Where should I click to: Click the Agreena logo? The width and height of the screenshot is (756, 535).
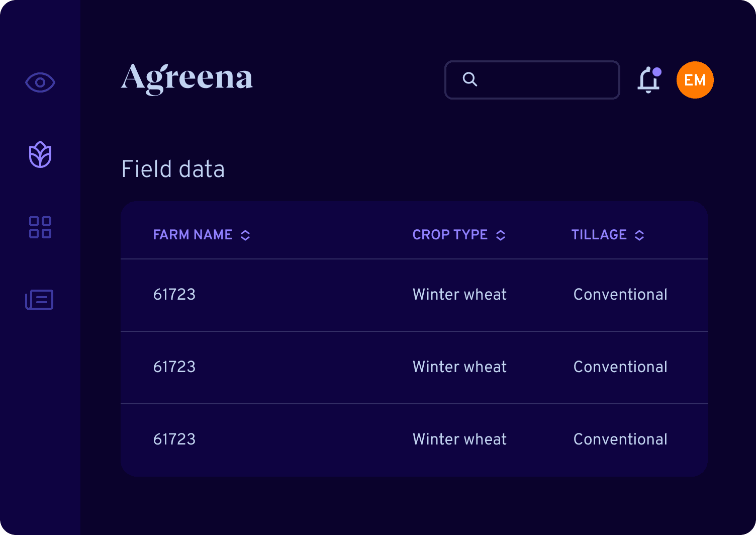coord(187,78)
